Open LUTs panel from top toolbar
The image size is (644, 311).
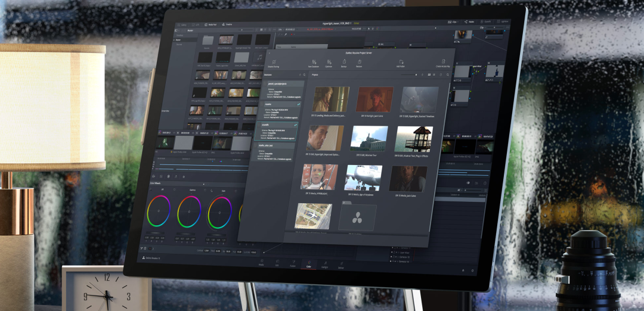[x=195, y=24]
